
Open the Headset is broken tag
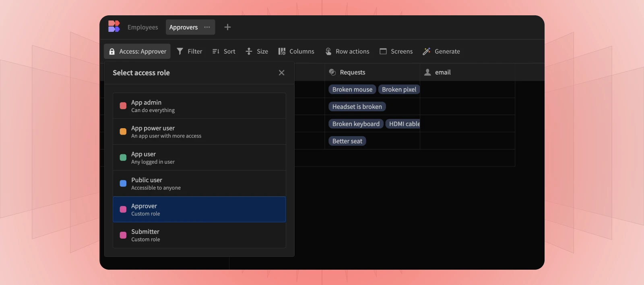coord(357,106)
